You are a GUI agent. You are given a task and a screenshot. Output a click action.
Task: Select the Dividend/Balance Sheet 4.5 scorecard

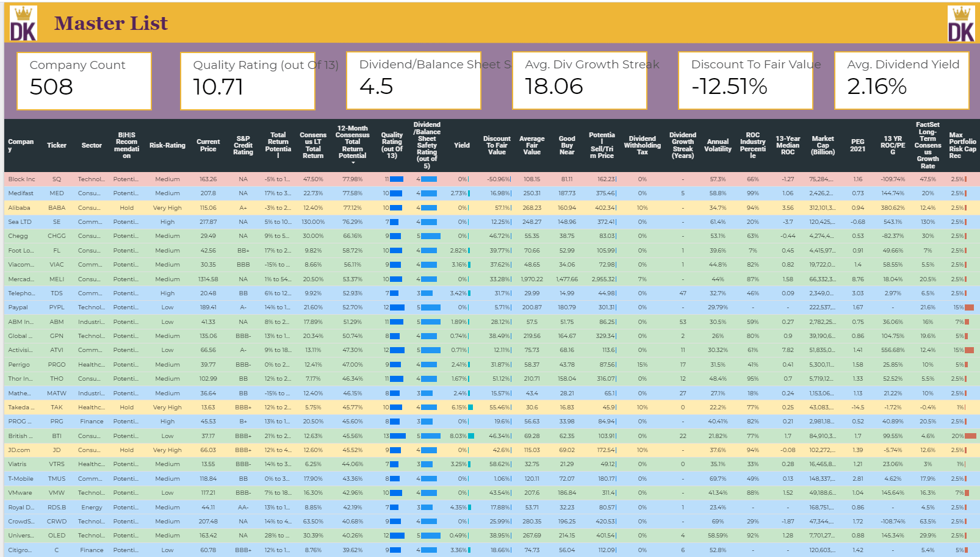[x=414, y=81]
